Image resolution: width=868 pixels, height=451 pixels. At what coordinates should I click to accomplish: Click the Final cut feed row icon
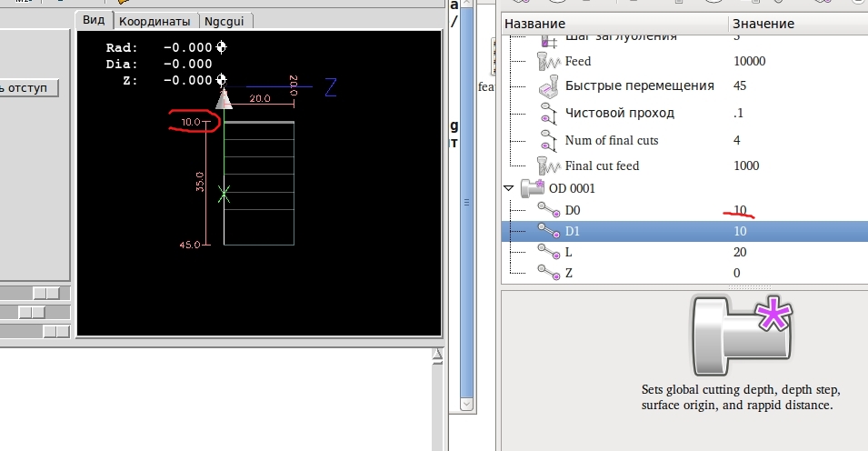[549, 165]
